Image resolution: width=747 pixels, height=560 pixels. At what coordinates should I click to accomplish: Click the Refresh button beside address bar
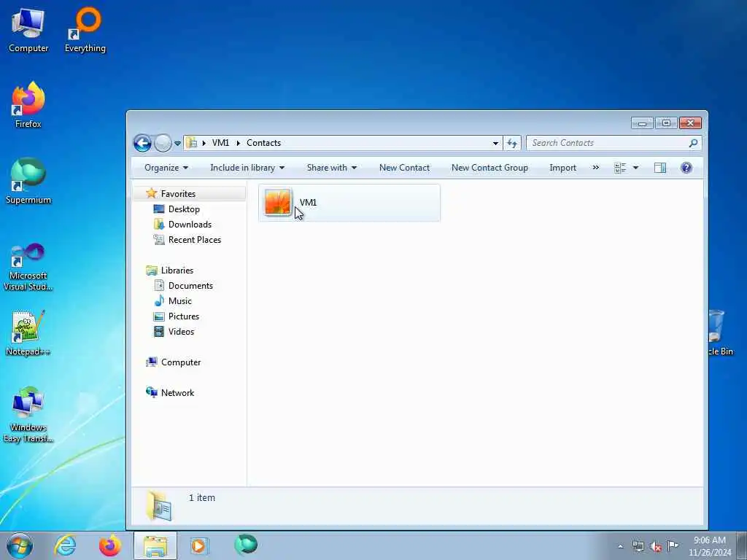(x=512, y=143)
